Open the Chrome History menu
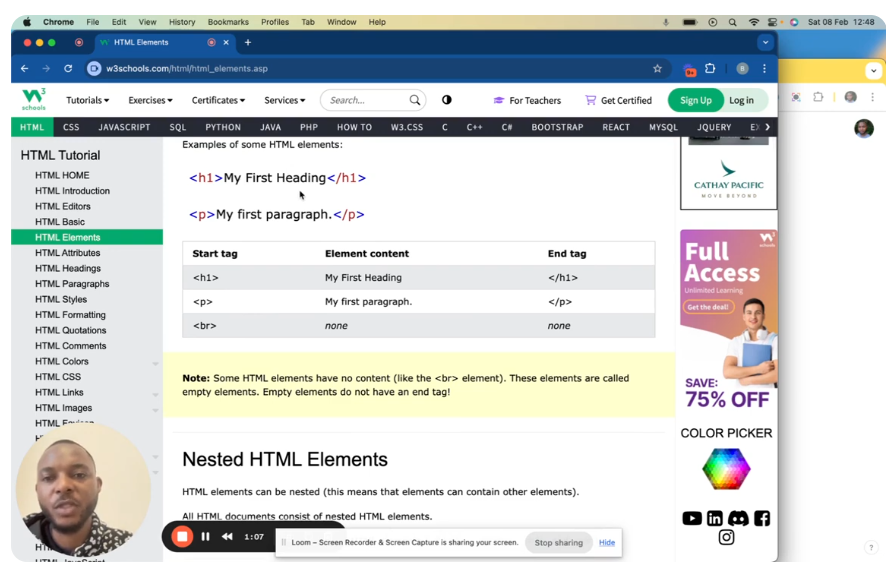The width and height of the screenshot is (890, 579). click(x=182, y=22)
